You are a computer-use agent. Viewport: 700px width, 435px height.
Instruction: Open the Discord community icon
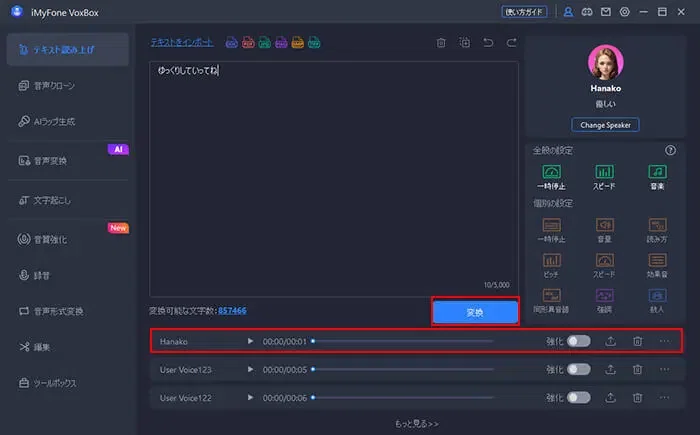coord(587,12)
